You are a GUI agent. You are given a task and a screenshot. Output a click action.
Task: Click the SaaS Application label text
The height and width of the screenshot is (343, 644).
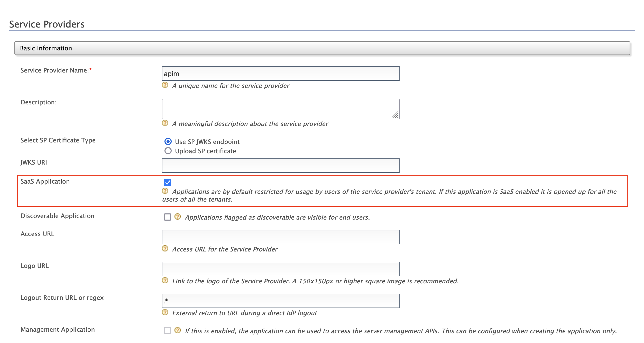tap(45, 181)
